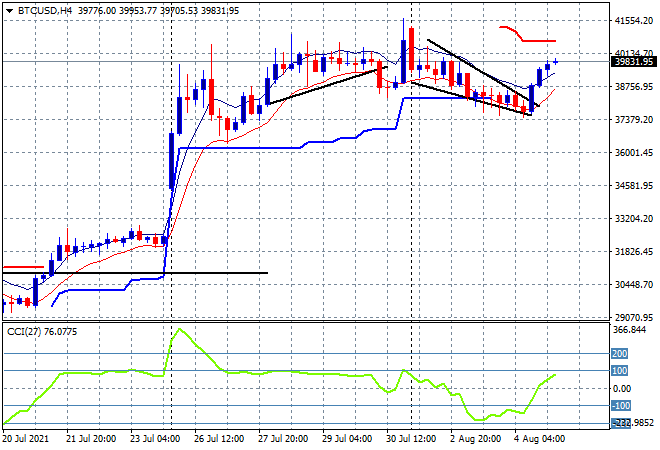660x450 pixels.
Task: Click the CCI 0.00 level label
Action: (622, 389)
